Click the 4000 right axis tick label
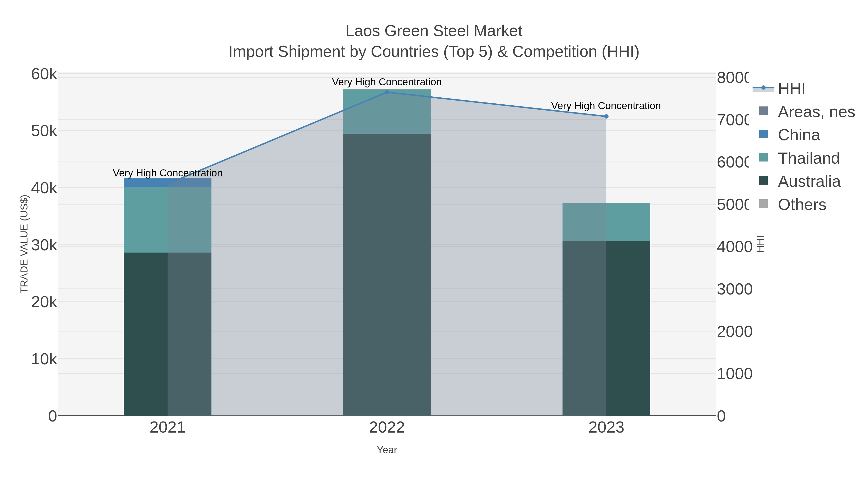868x488 pixels. pyautogui.click(x=735, y=247)
